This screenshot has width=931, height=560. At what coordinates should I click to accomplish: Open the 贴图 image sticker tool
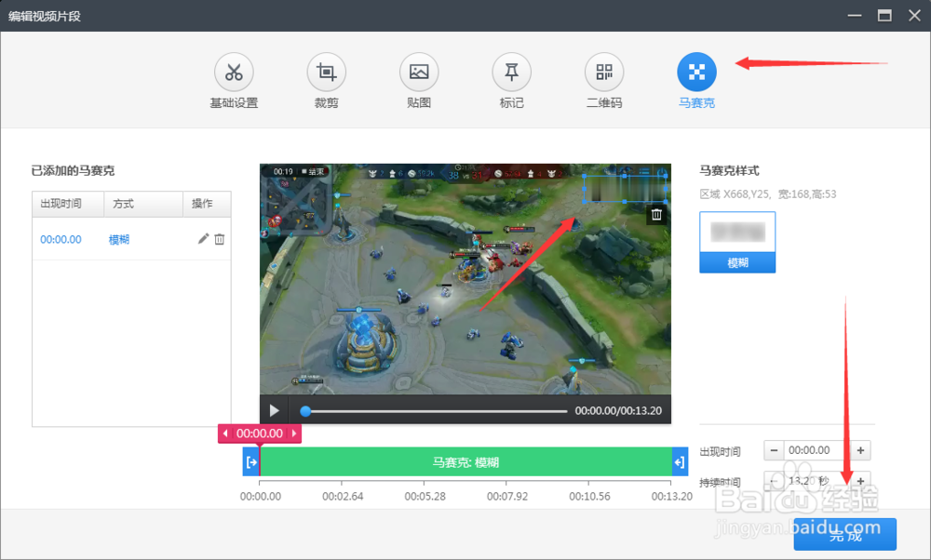(419, 73)
